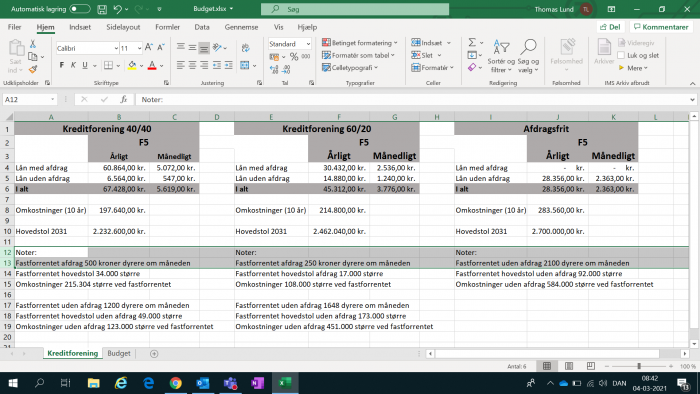700x394 pixels.
Task: Collapse the ribbon with the chevron
Action: [x=692, y=83]
